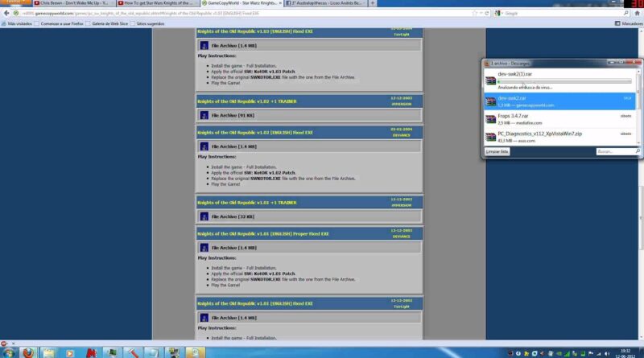Download v1.01 +1 Trainer File Archive [32 KB]
The image size is (644, 358).
(x=233, y=216)
